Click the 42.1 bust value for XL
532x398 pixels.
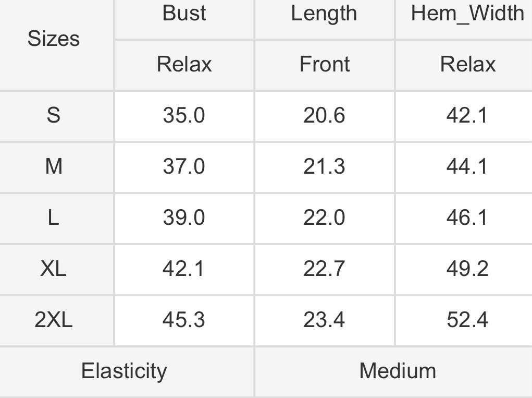point(184,269)
